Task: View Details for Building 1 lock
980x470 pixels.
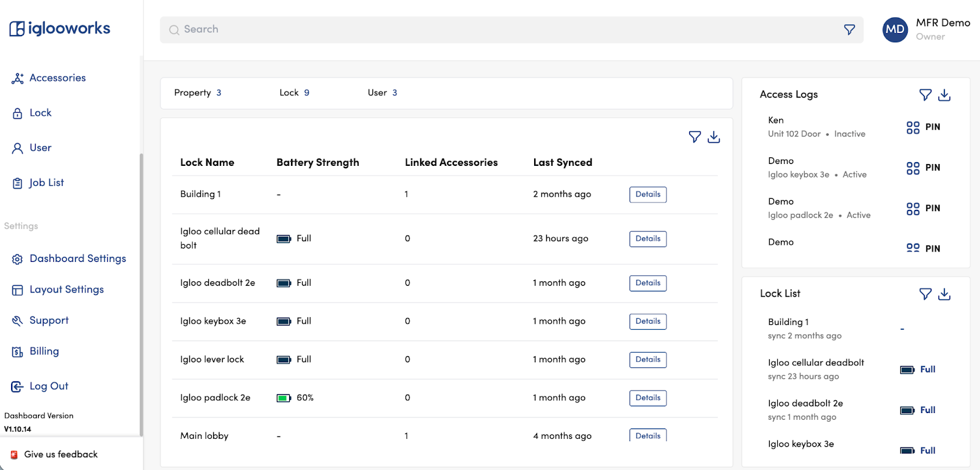Action: [x=647, y=195]
